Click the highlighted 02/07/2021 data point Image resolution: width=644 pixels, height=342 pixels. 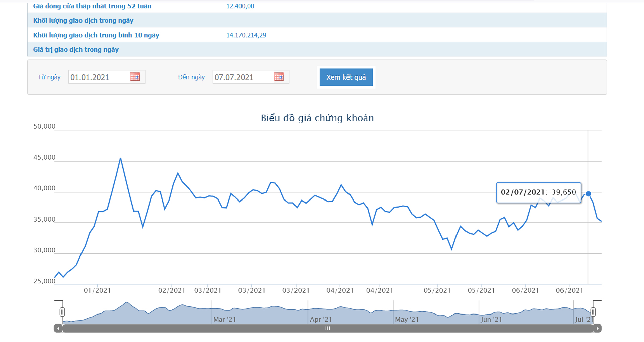coord(588,194)
